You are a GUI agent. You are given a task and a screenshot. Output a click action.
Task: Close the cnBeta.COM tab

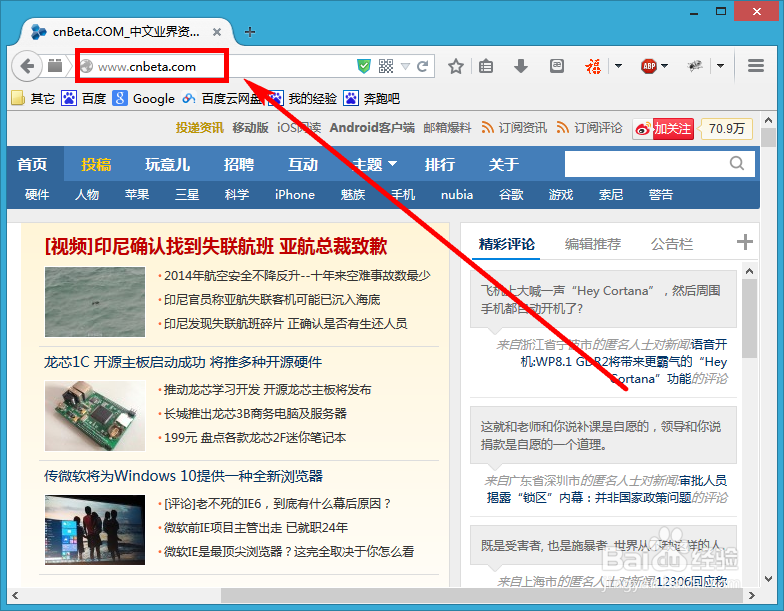[x=217, y=32]
